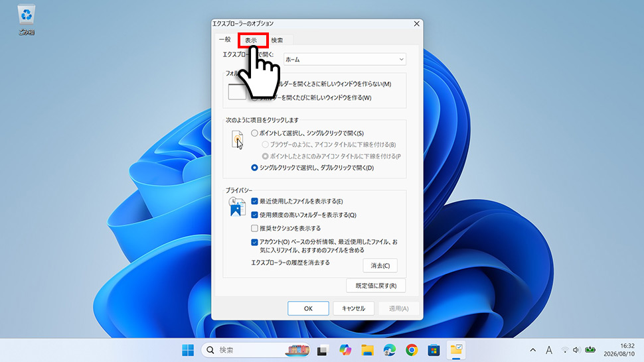The width and height of the screenshot is (644, 362).
Task: Toggle the アカウント(O) ベースの分析情報 checkbox
Action: click(255, 242)
